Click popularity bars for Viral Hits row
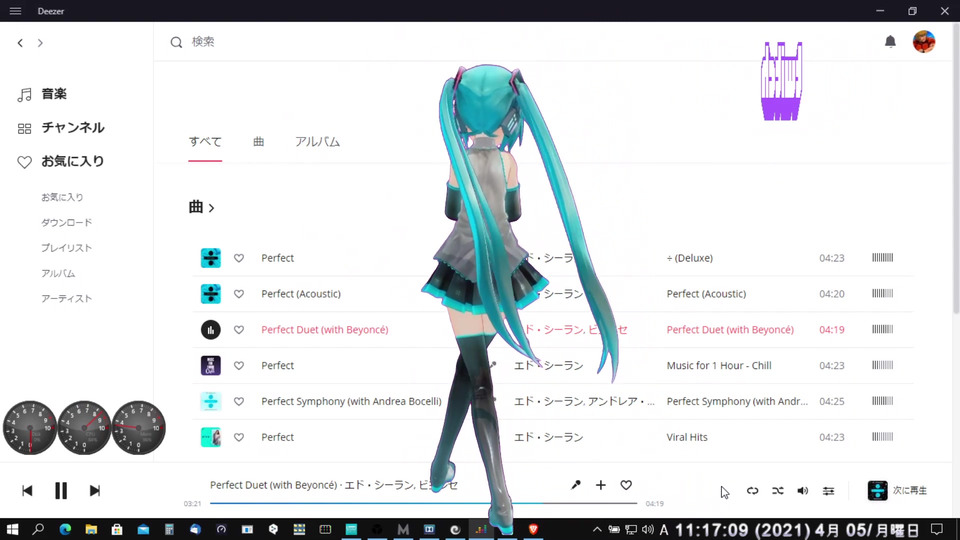The height and width of the screenshot is (540, 960). point(882,437)
